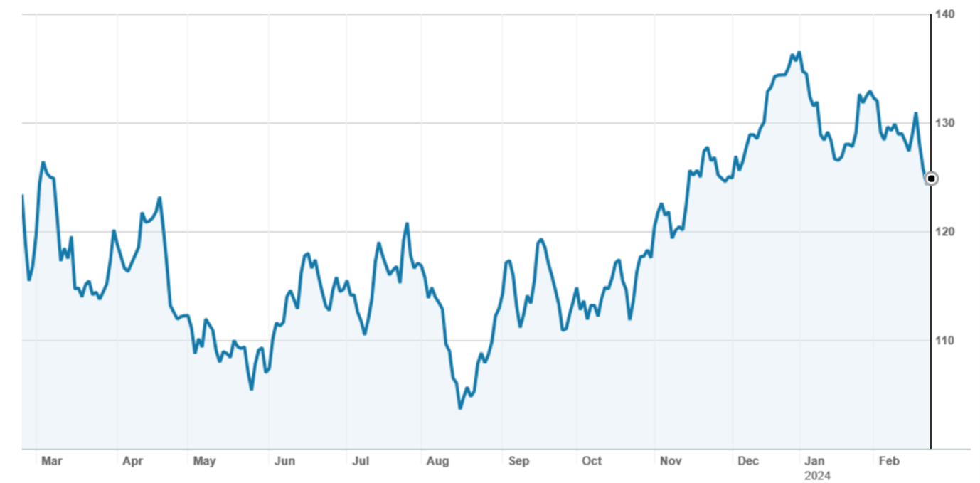This screenshot has height=483, width=980.
Task: Select the Nov label on the time axis
Action: 670,461
